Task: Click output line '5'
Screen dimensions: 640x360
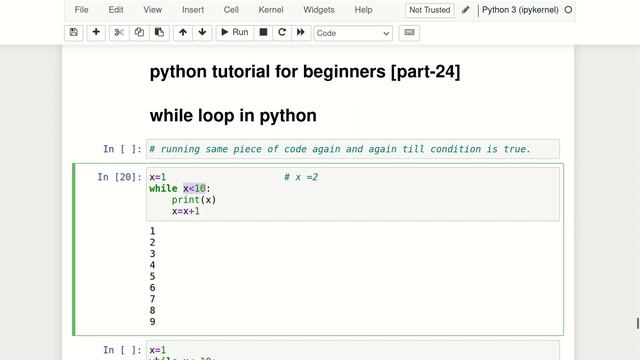Action: coord(152,276)
